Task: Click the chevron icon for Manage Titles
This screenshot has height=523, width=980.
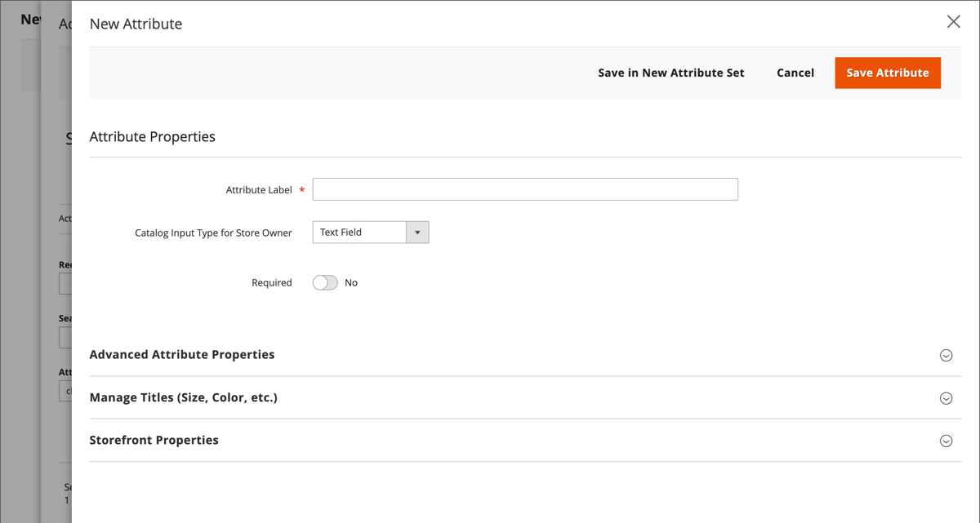Action: pyautogui.click(x=947, y=398)
